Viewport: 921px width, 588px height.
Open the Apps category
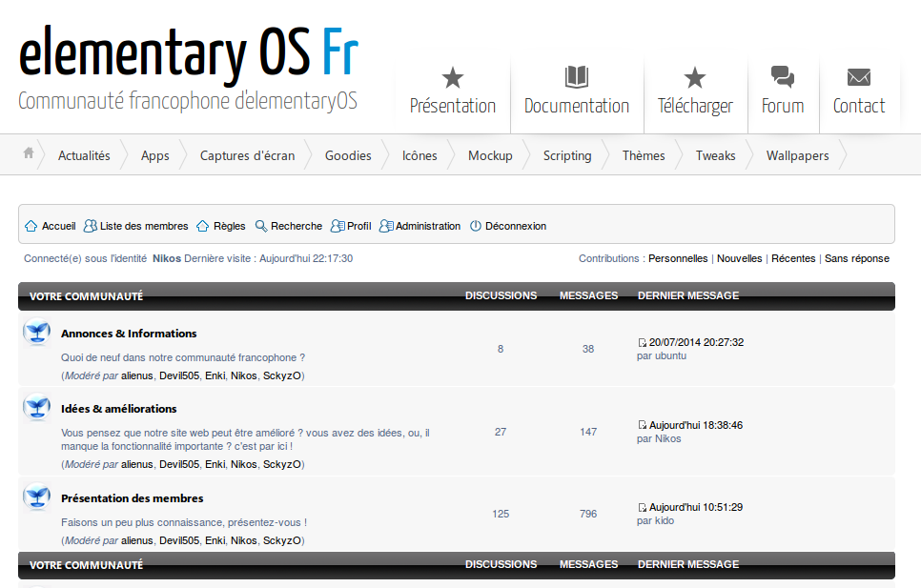tap(155, 155)
